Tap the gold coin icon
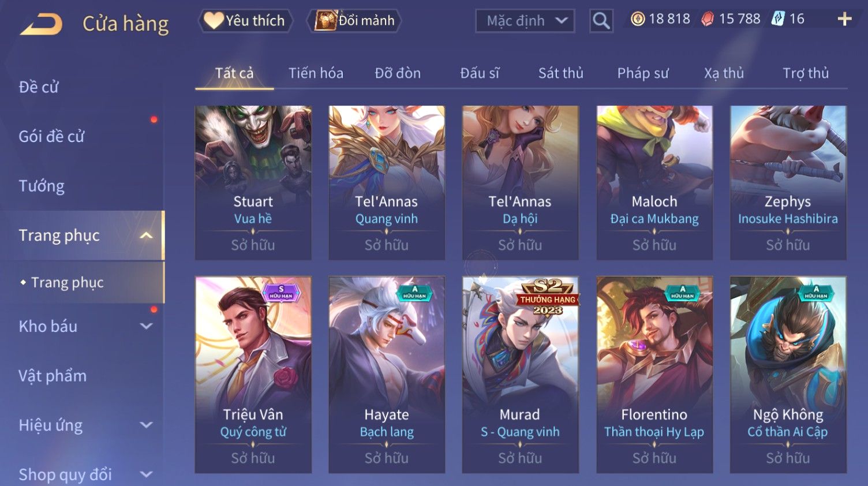 coord(637,19)
